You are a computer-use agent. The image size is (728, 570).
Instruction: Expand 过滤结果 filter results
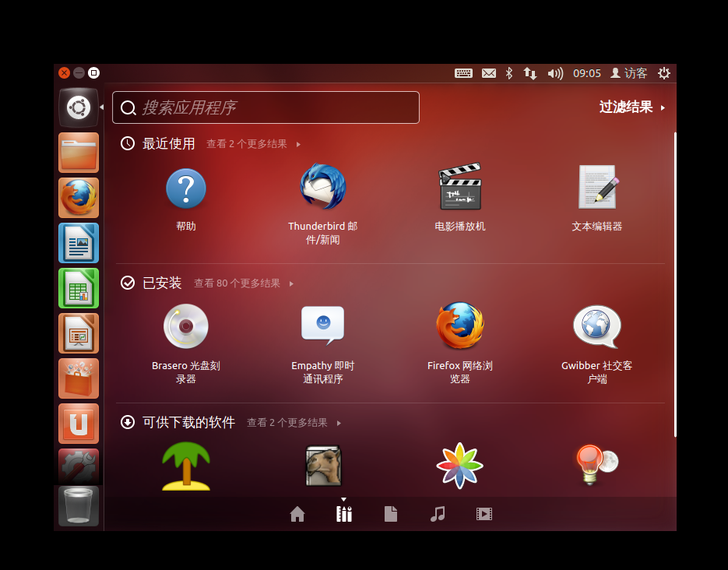tap(632, 107)
